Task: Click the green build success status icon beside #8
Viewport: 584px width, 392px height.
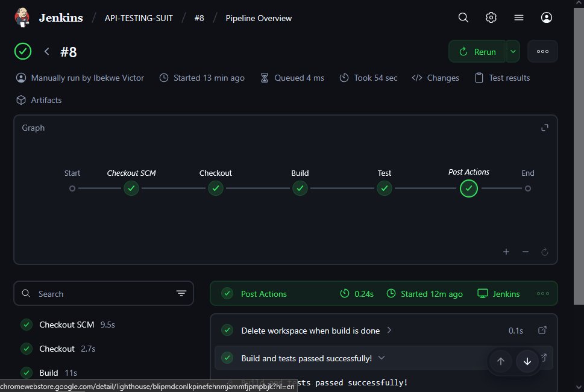Action: pyautogui.click(x=23, y=51)
